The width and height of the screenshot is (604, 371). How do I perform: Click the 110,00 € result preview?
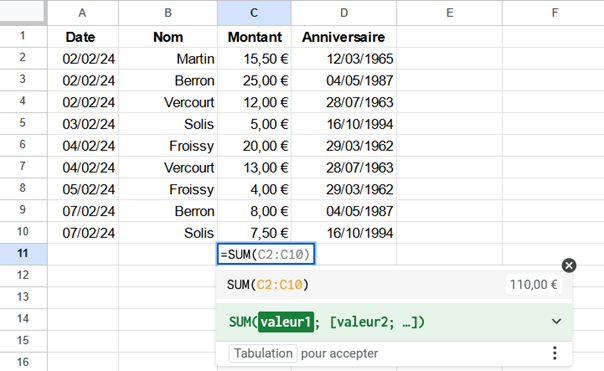pyautogui.click(x=534, y=285)
